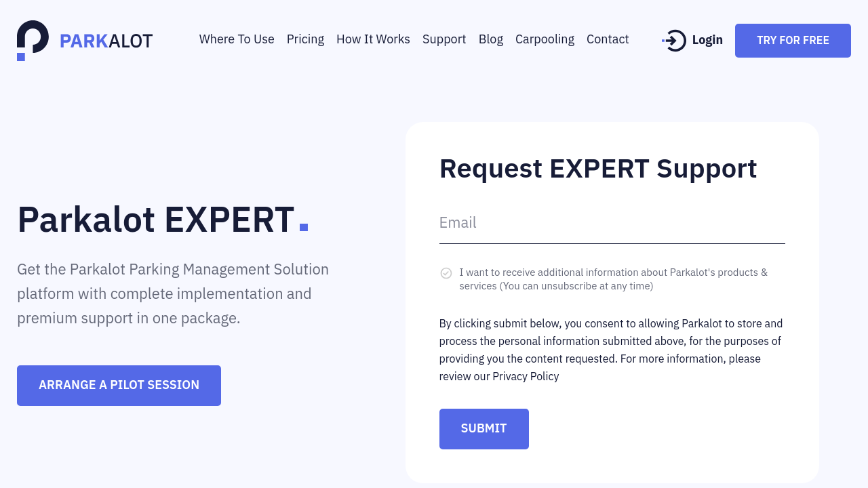868x488 pixels.
Task: Focus the Email input field
Action: [x=612, y=223]
